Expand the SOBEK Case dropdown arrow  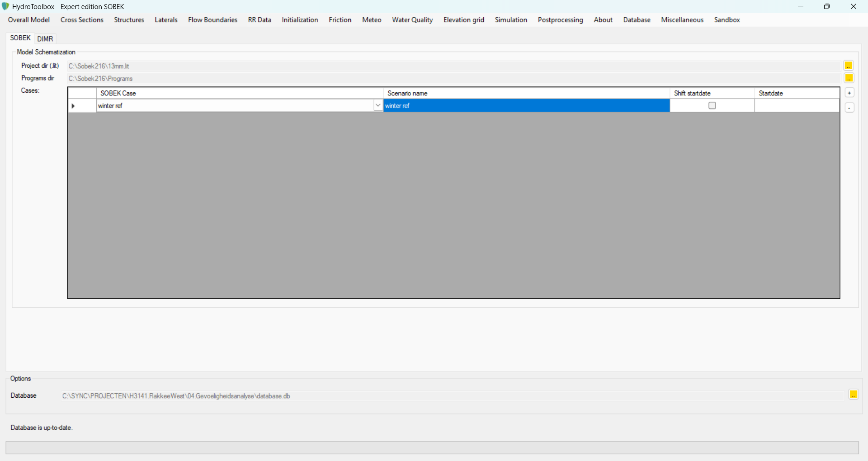(x=378, y=106)
